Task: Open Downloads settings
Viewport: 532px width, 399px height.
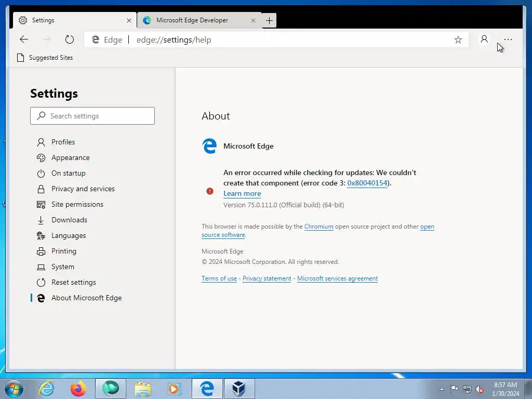Action: point(69,220)
